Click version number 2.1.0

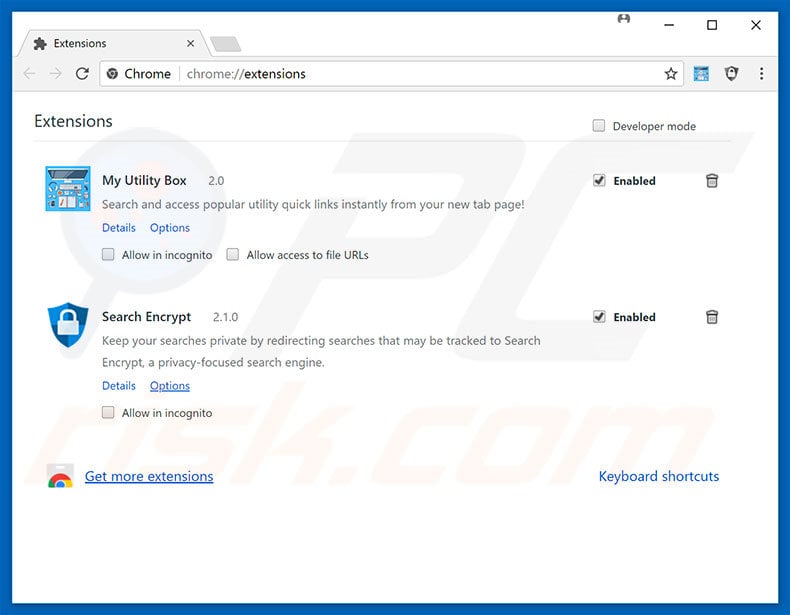225,317
